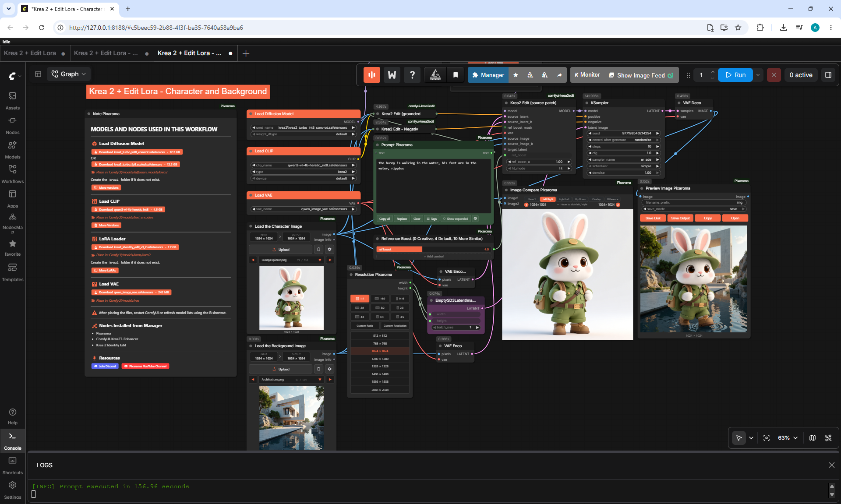Open the Apps sidebar panel
The image size is (841, 504).
click(12, 198)
